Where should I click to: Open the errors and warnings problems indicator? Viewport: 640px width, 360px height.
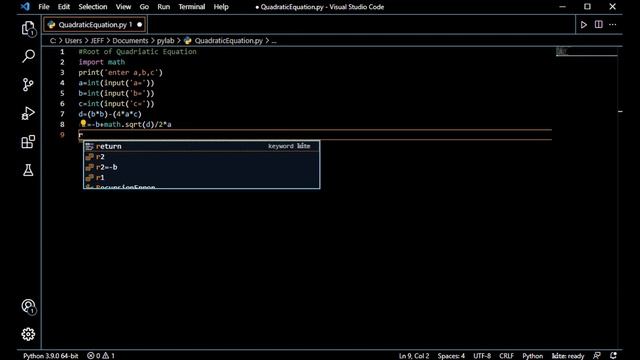(101, 356)
